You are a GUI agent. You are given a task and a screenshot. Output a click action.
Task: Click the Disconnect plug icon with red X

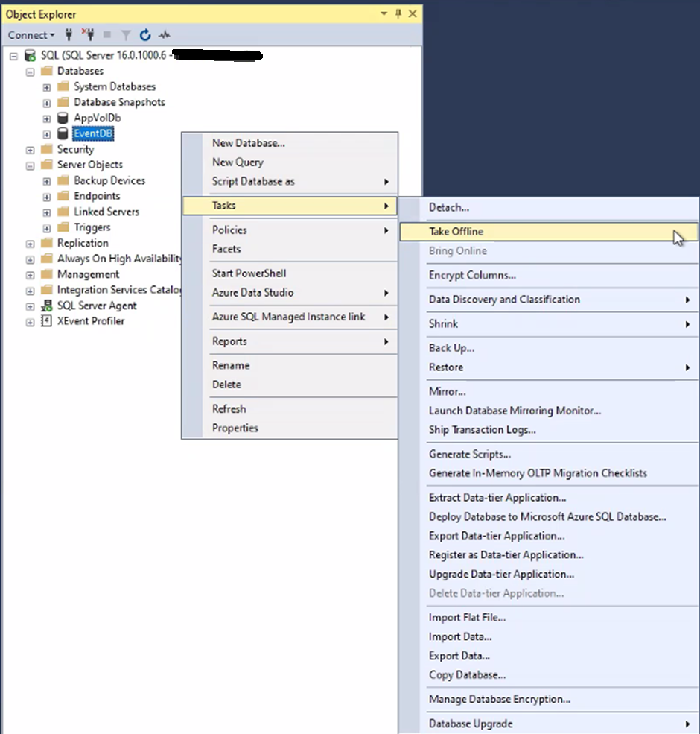(88, 35)
